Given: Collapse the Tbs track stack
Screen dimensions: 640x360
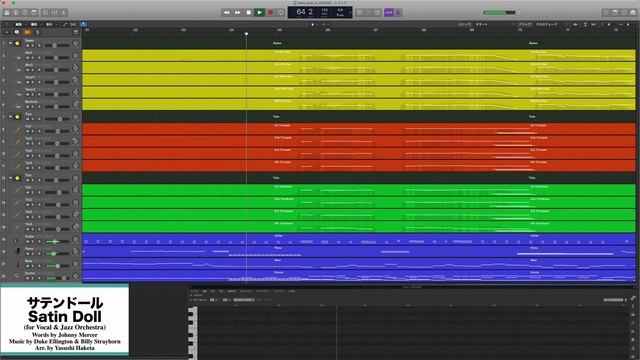Looking at the screenshot, I should click(x=11, y=178).
